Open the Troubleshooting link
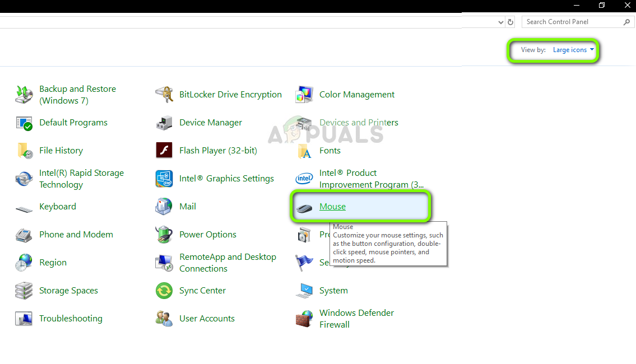 coord(71,319)
